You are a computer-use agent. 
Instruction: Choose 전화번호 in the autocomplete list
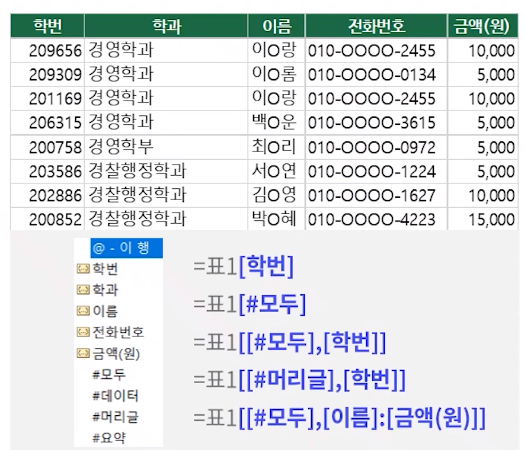click(x=118, y=332)
